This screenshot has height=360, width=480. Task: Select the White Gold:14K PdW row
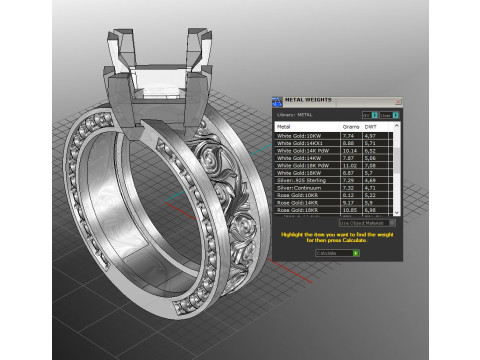333,151
